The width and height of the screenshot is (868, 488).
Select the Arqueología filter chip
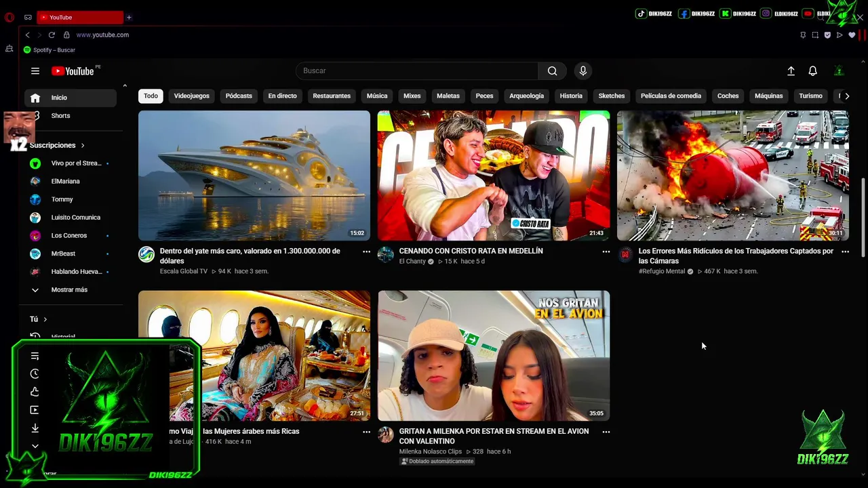(526, 96)
